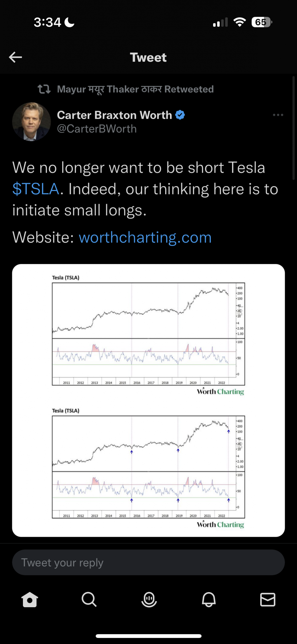
Task: Tap the Carter Braxton Worth display name
Action: pyautogui.click(x=114, y=115)
